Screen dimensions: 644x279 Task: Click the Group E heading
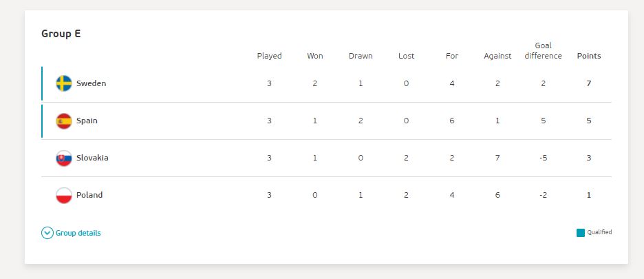tap(61, 34)
